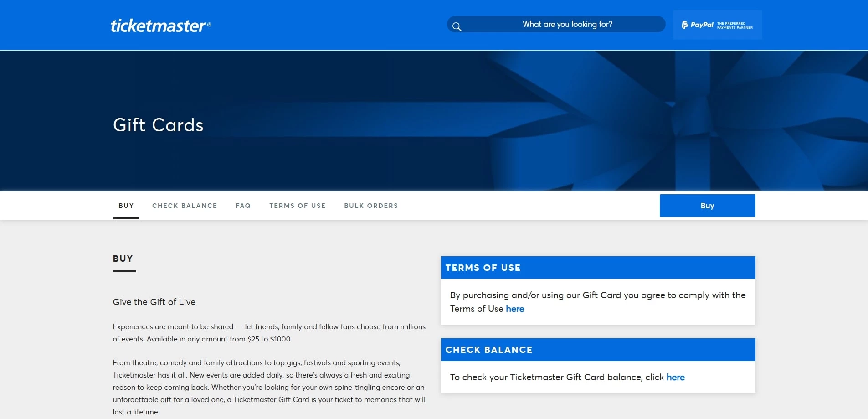
Task: Open the PayPal preferred payments partner banner
Action: click(x=717, y=25)
